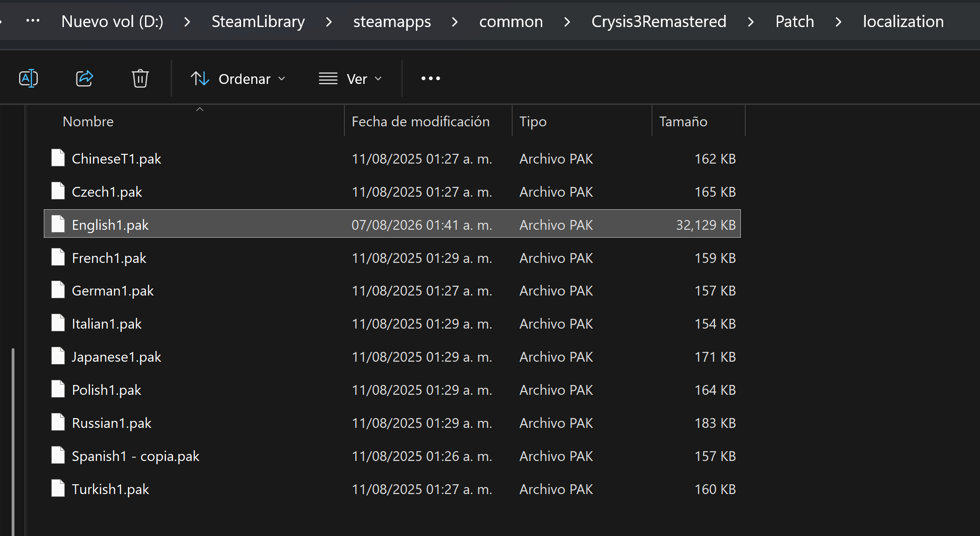Click the 171 KB size cell
This screenshot has width=980, height=536.
[x=715, y=357]
